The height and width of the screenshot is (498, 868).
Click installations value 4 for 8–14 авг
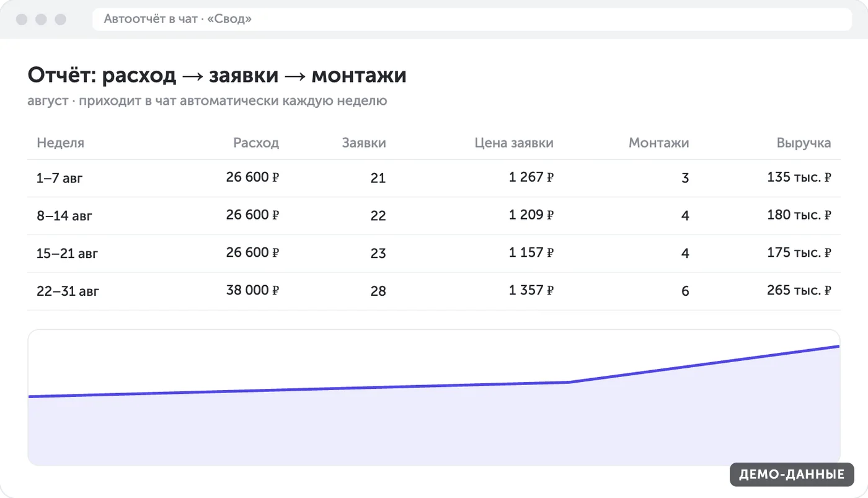pyautogui.click(x=685, y=216)
